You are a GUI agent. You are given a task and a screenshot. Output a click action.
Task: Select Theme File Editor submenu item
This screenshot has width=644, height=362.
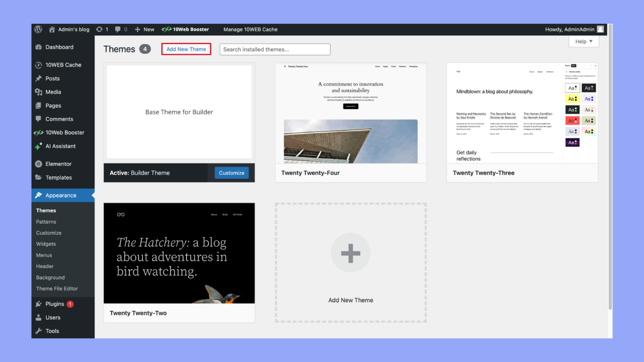pyautogui.click(x=57, y=289)
